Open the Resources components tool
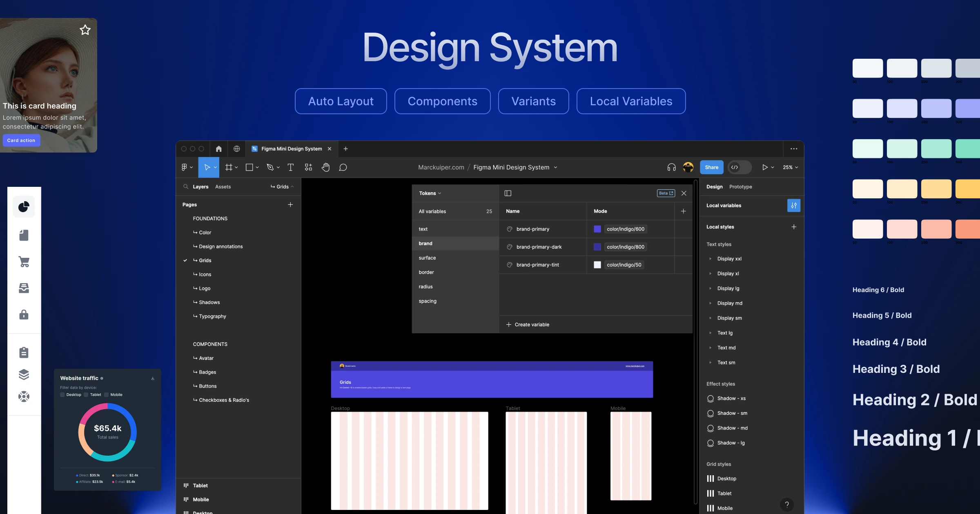The height and width of the screenshot is (514, 980). point(308,167)
